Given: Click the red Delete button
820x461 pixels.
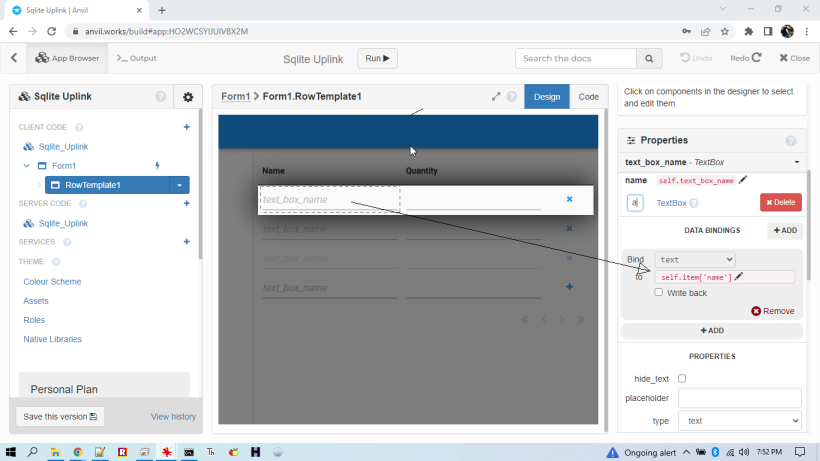Looking at the screenshot, I should (x=780, y=203).
